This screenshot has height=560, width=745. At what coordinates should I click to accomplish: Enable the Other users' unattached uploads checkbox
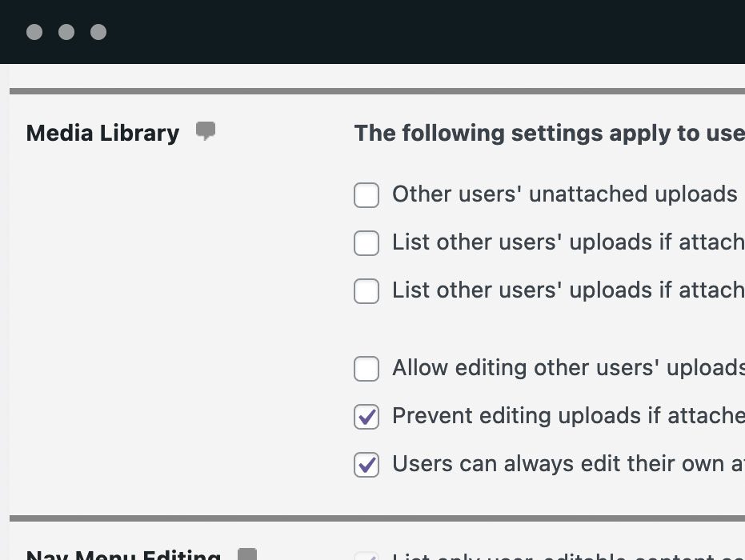point(366,195)
